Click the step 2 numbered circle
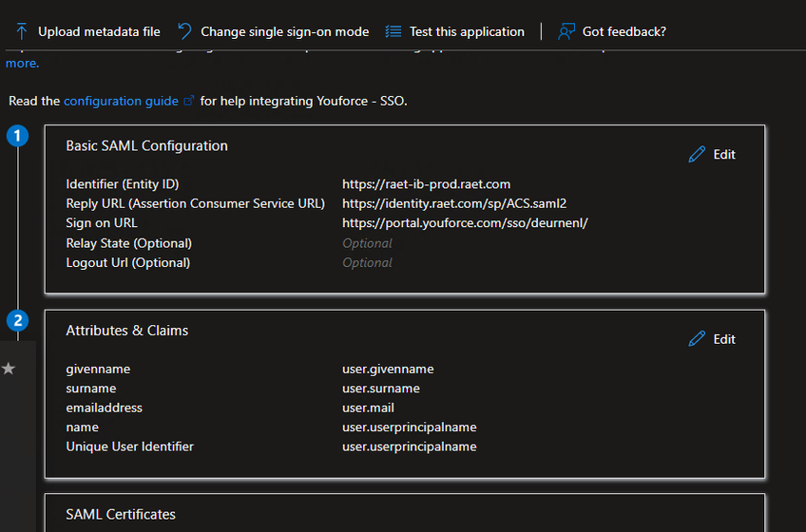 click(x=18, y=321)
